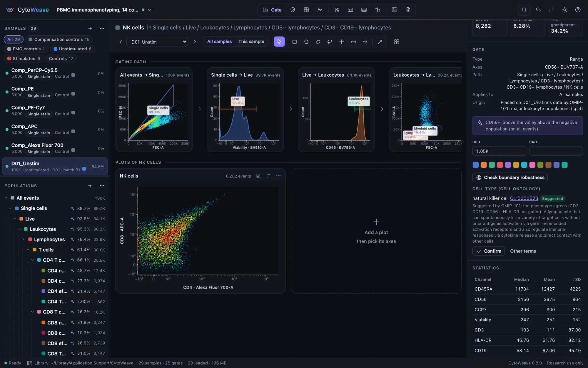Open the D01_Unstim sample dropdown
Viewport: 588px width, 368px height.
157,42
